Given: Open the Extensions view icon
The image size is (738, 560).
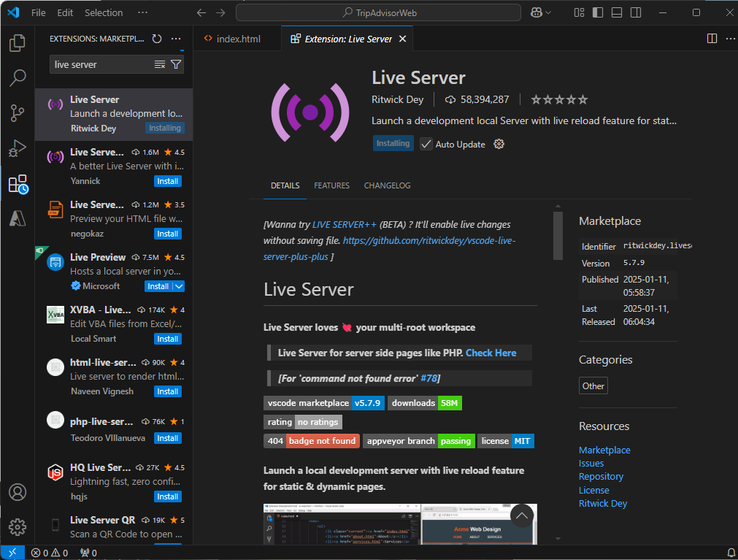Looking at the screenshot, I should (18, 184).
